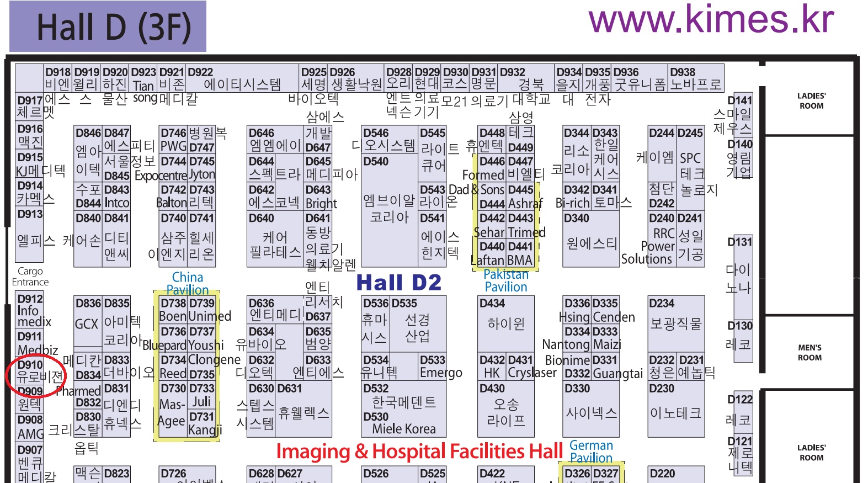Select booth D630 스텝스 시스템

click(x=261, y=409)
